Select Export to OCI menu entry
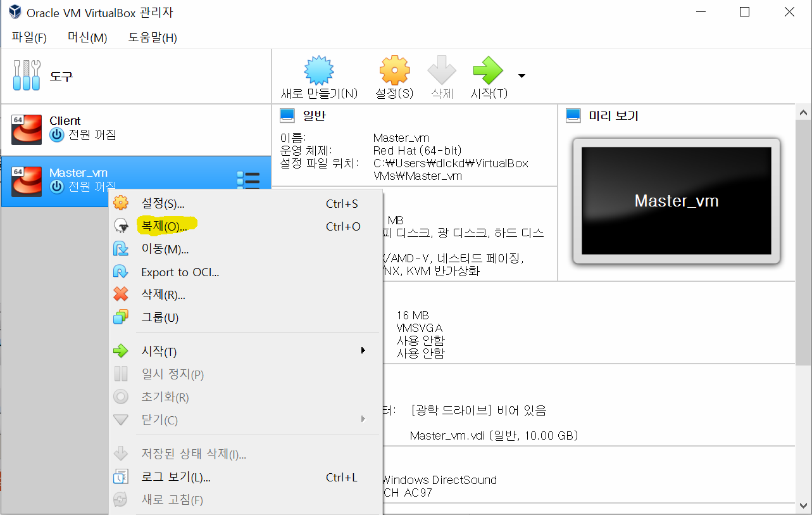 [246, 272]
